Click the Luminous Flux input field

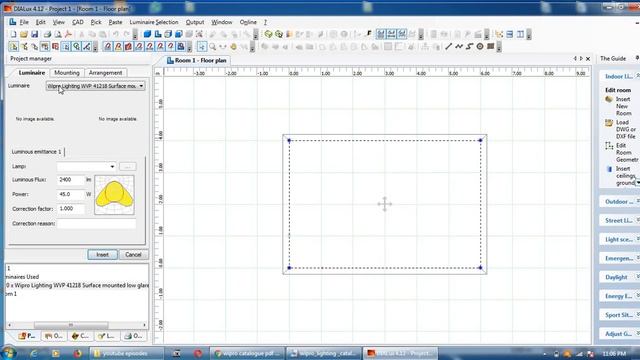tap(71, 180)
